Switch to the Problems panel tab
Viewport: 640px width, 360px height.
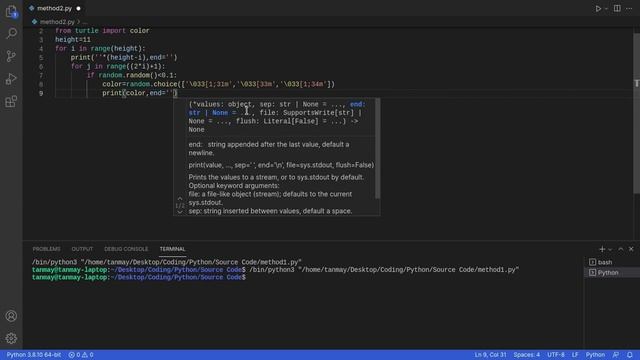point(46,249)
